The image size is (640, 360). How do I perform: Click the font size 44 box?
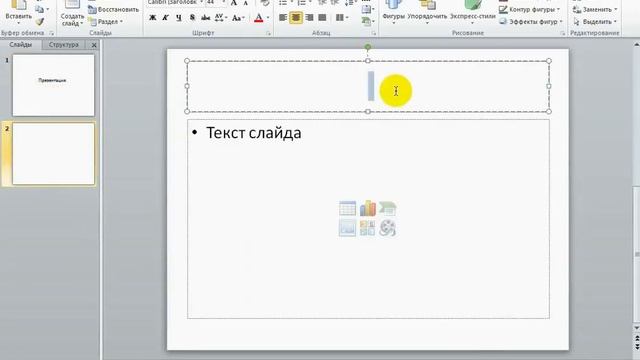pyautogui.click(x=215, y=3)
